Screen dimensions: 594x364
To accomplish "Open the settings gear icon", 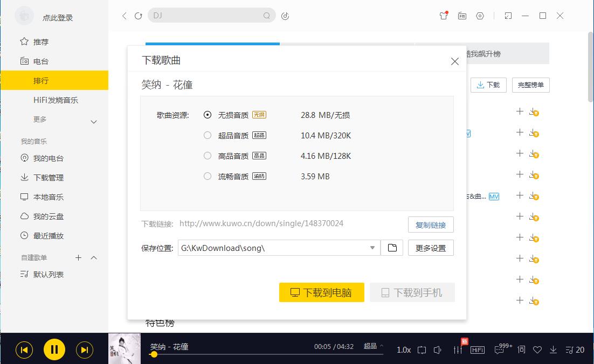I will point(480,16).
